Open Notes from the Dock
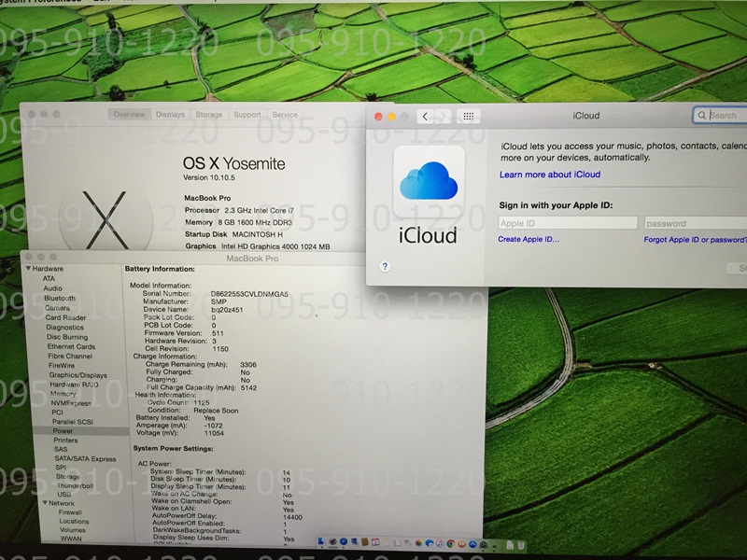The image size is (747, 560). (x=387, y=542)
